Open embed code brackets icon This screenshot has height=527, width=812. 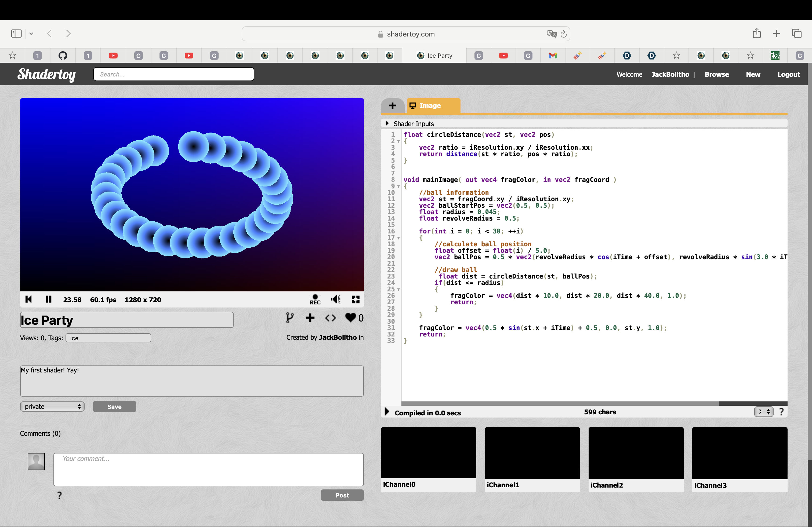pos(330,318)
